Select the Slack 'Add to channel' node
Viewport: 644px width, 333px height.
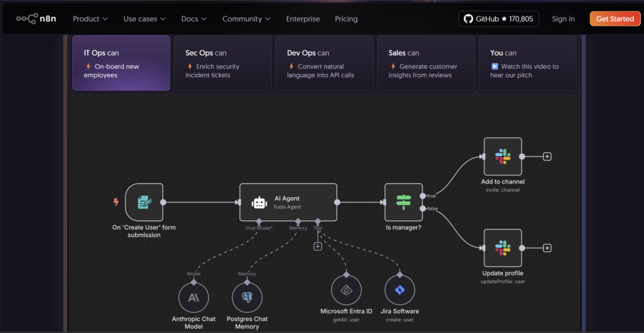(502, 156)
